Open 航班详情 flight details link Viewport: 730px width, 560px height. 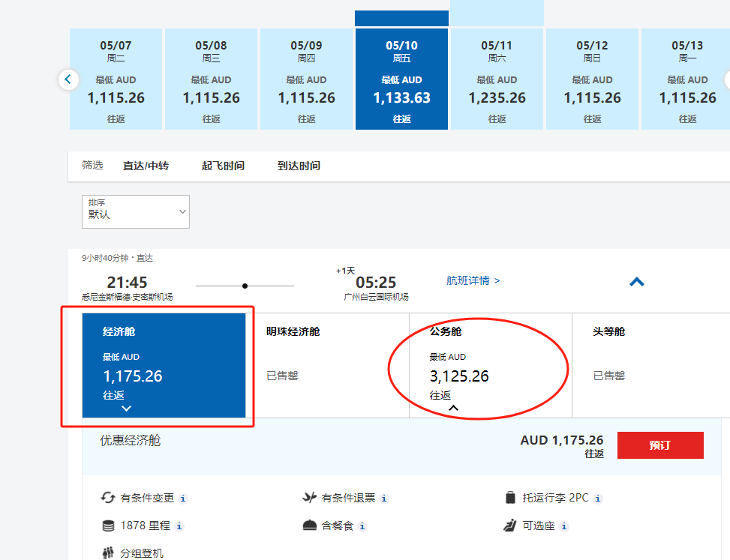click(473, 280)
